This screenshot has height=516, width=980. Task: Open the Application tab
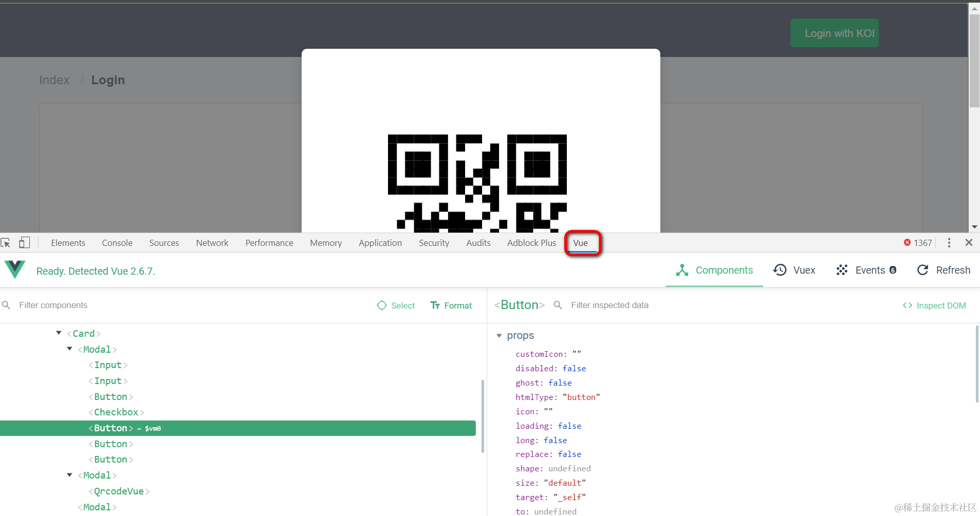coord(380,243)
